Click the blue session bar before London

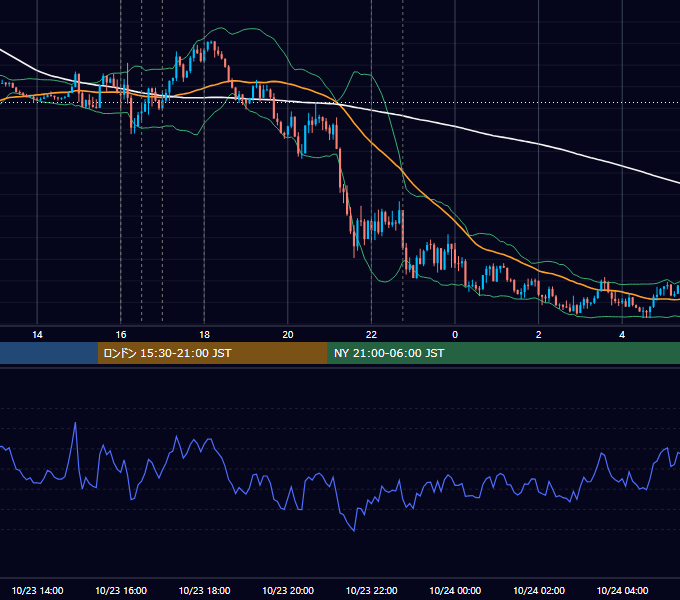point(49,353)
